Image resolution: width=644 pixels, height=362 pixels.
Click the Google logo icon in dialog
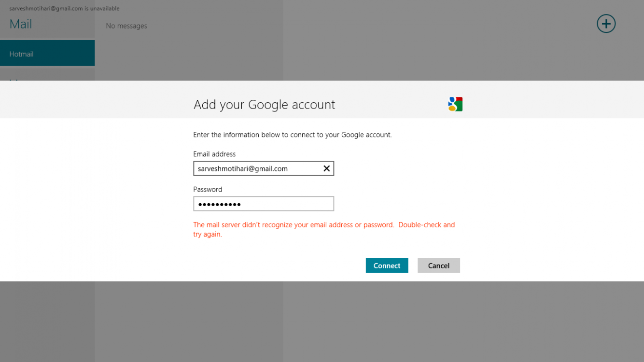click(x=455, y=104)
